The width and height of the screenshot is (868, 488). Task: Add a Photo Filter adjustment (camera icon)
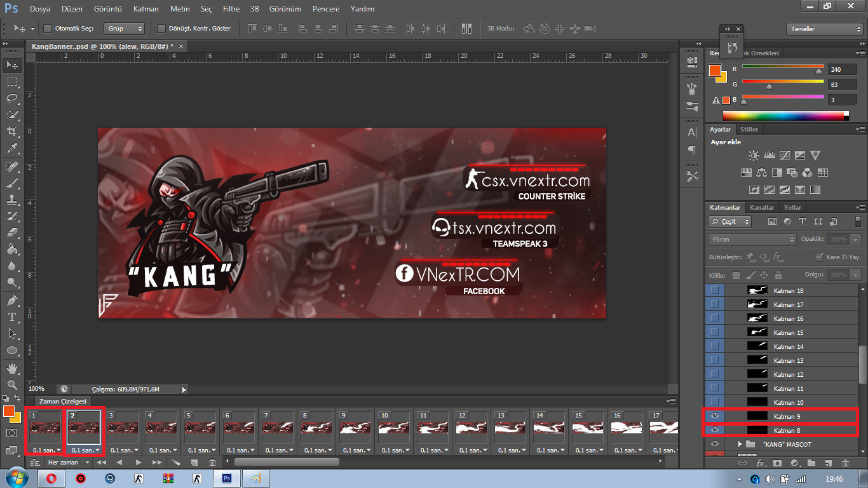pyautogui.click(x=792, y=172)
